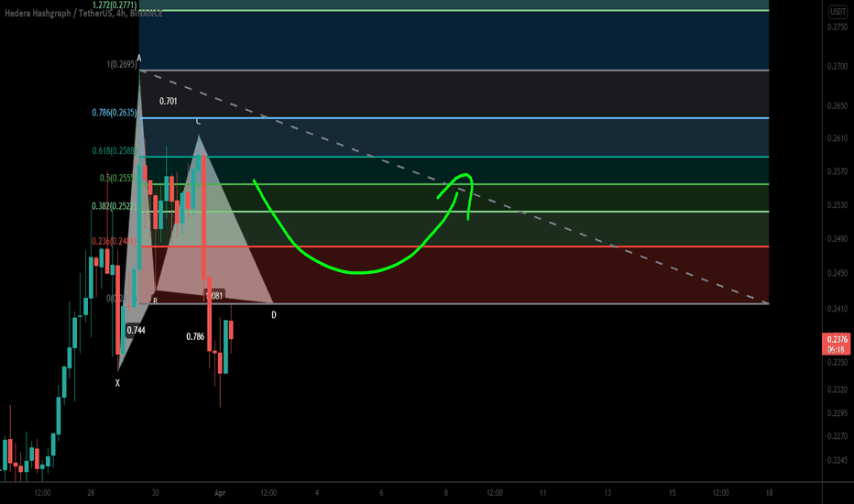
Task: Click the 0.2490 price axis label
Action: click(x=838, y=239)
